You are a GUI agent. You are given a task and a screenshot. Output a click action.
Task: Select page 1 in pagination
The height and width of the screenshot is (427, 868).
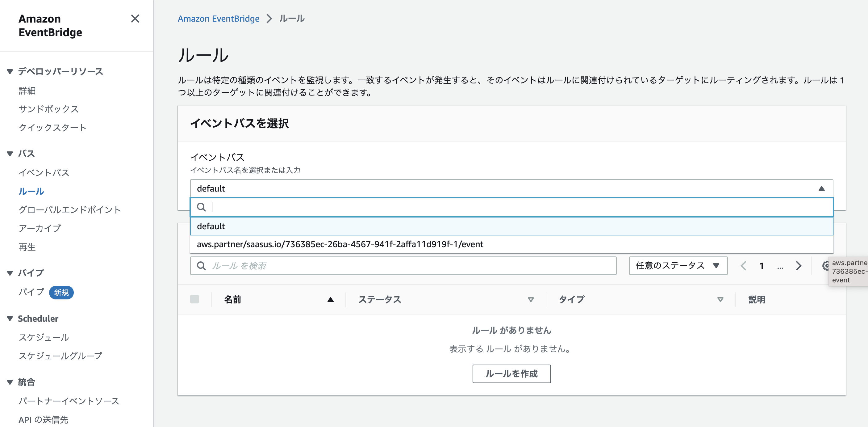[x=762, y=266]
